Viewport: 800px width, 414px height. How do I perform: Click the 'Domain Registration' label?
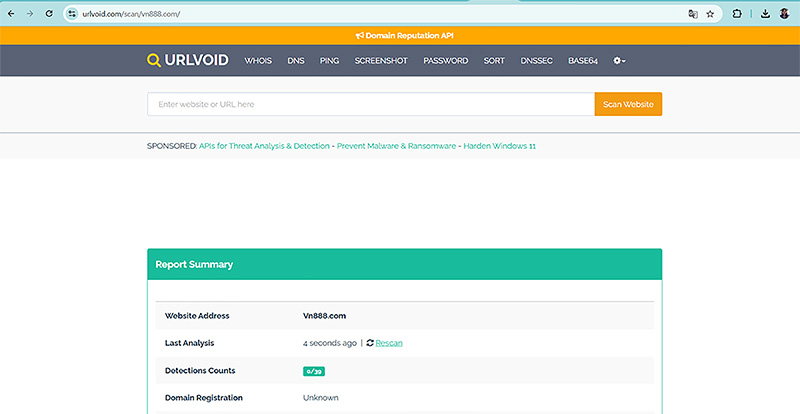point(204,398)
